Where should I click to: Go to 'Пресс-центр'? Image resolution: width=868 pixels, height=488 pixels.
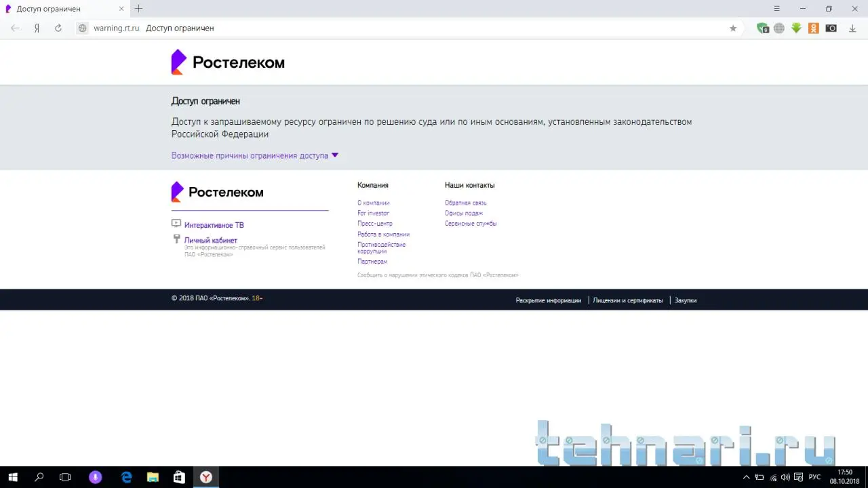click(x=375, y=223)
